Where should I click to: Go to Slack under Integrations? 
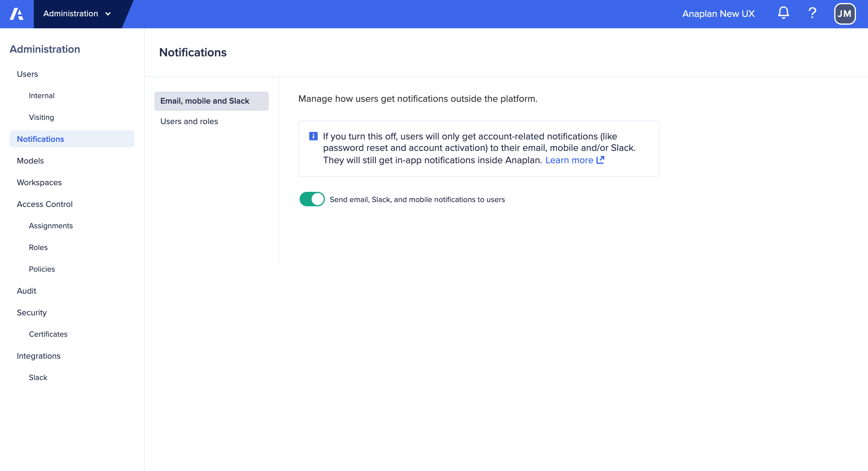point(38,377)
